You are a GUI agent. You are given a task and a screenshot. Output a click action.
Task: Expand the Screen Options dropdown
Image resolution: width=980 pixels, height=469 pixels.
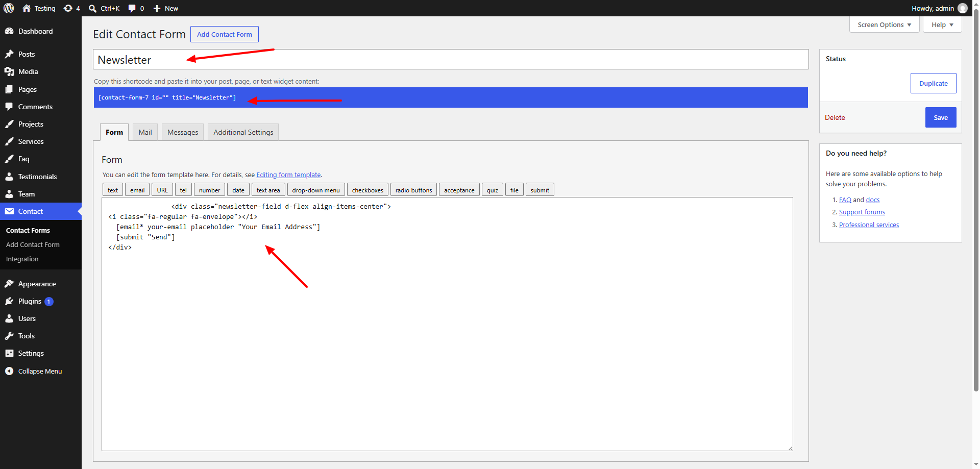coord(884,24)
